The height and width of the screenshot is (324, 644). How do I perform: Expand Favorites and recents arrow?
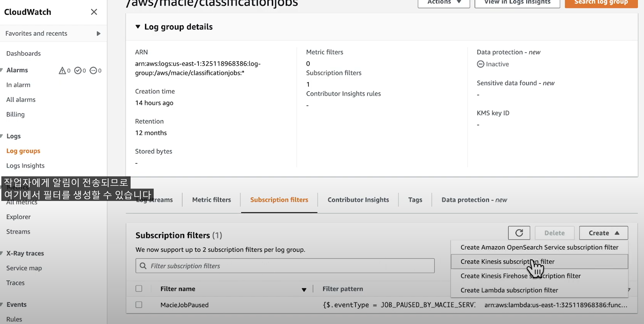(x=98, y=33)
